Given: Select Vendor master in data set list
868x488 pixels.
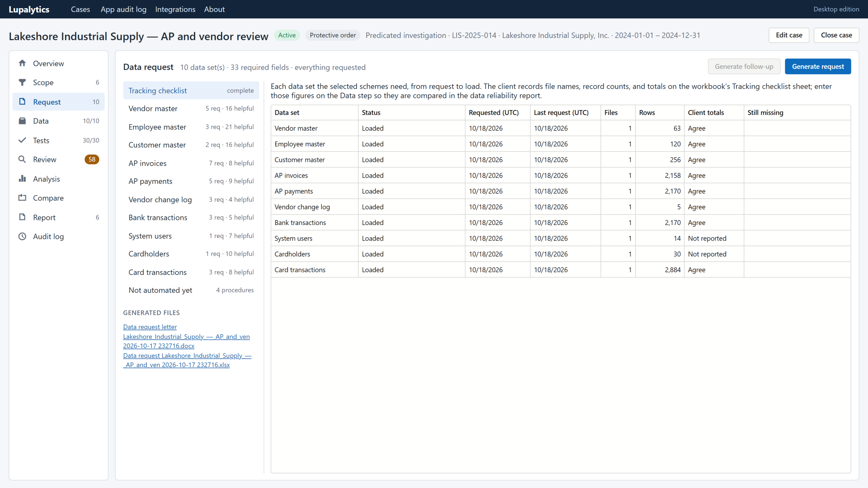Looking at the screenshot, I should click(x=191, y=108).
